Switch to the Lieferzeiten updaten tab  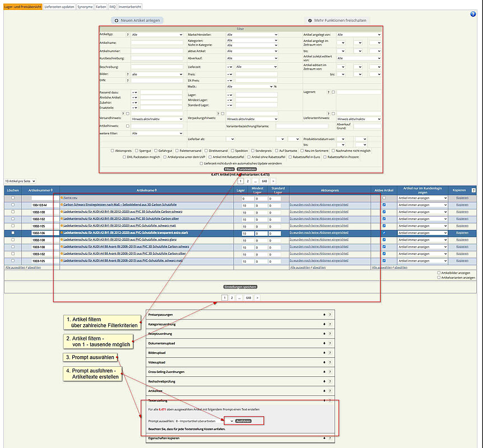coord(60,6)
